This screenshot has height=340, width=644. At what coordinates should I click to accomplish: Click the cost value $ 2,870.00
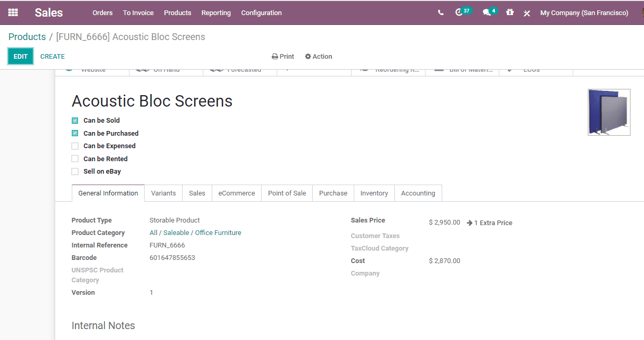point(444,261)
